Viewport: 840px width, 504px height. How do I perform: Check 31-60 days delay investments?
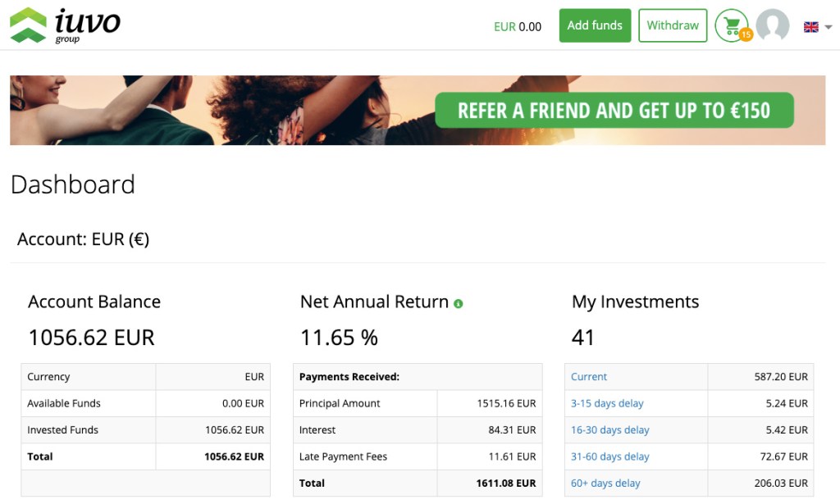pos(611,456)
